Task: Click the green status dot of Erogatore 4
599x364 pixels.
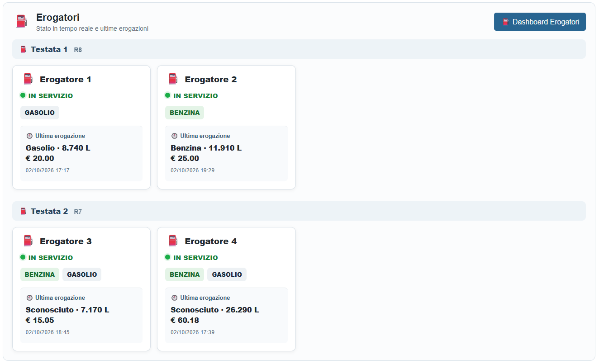Action: [x=167, y=257]
